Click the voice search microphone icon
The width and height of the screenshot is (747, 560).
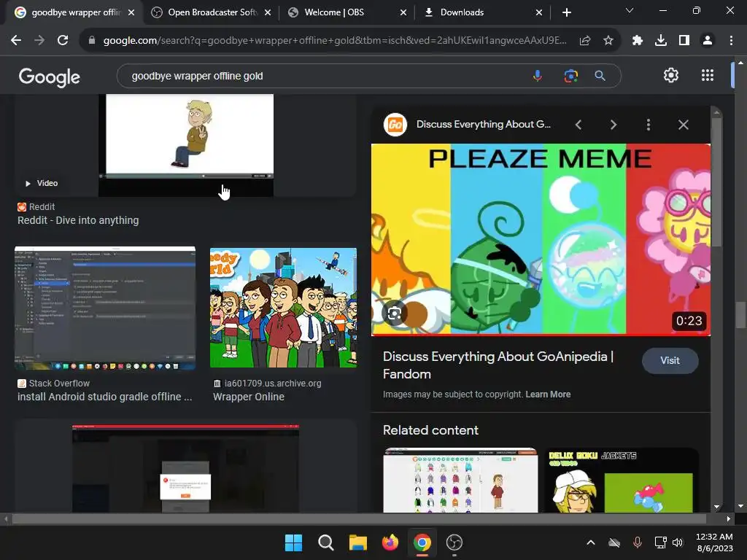[x=538, y=76]
